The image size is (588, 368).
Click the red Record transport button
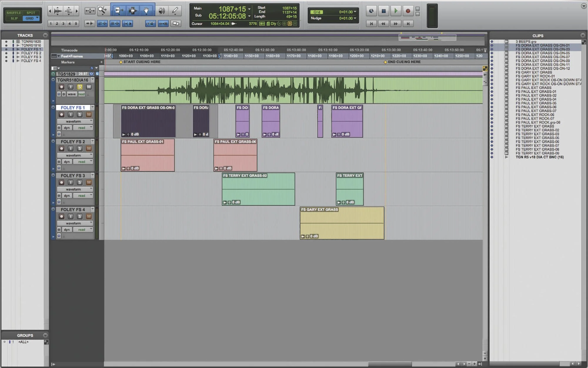pyautogui.click(x=408, y=11)
